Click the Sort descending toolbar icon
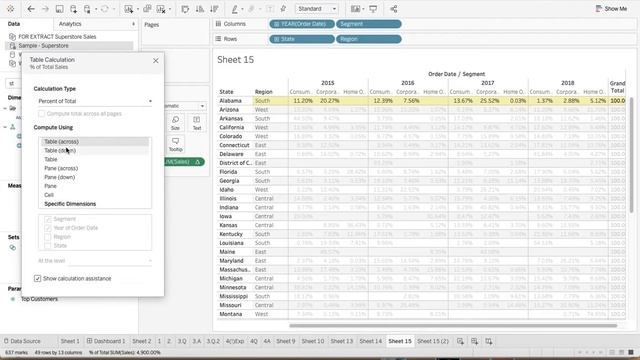The width and height of the screenshot is (640, 360). tap(214, 9)
